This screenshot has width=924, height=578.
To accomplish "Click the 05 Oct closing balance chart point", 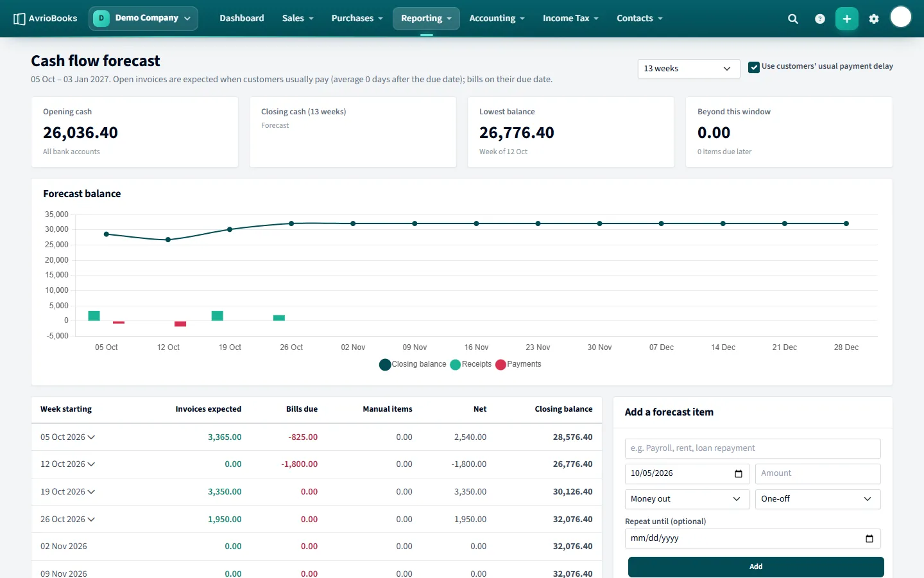I will (x=107, y=234).
